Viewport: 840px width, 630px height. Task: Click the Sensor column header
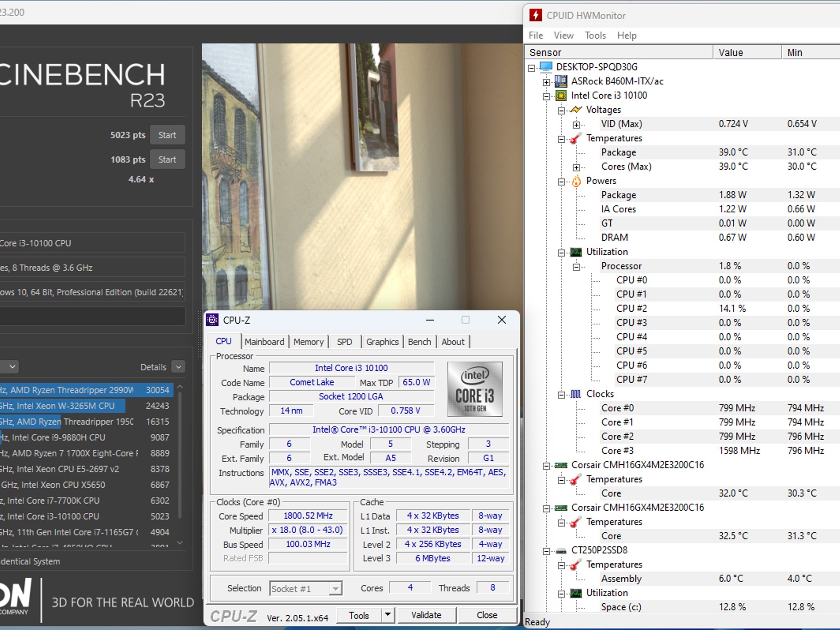pos(619,52)
